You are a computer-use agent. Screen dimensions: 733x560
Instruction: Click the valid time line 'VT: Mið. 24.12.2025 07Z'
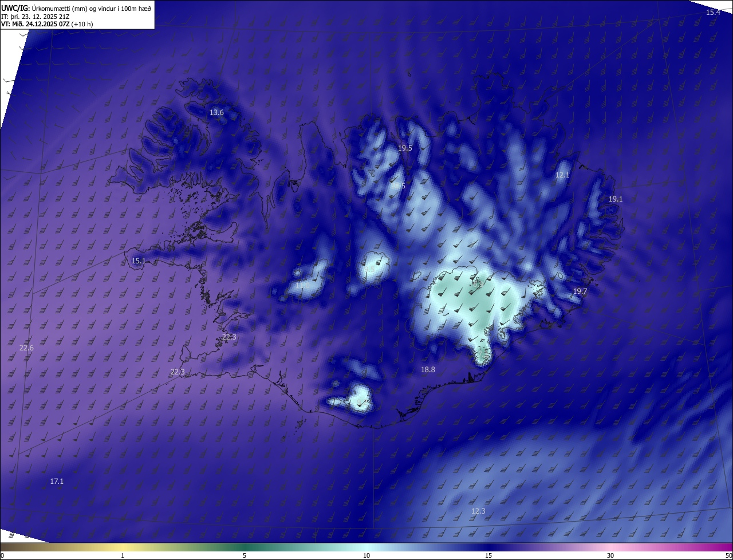[36, 24]
